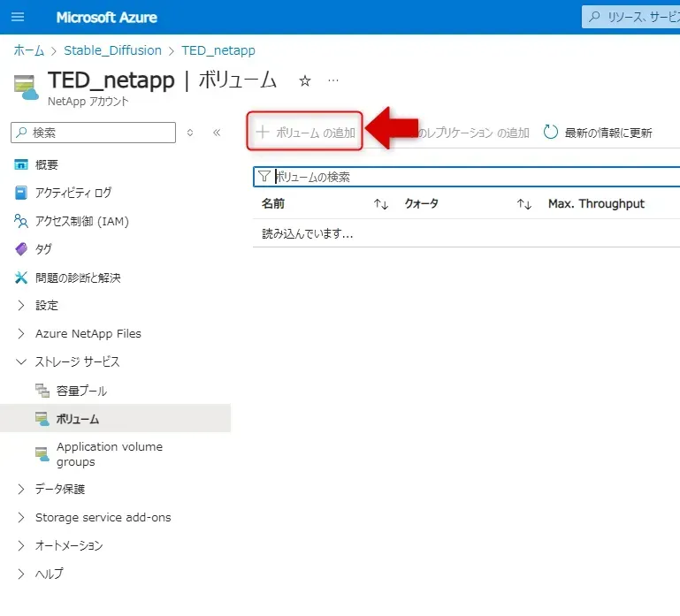
Task: Collapse the ストレージ サービス section
Action: pos(21,362)
